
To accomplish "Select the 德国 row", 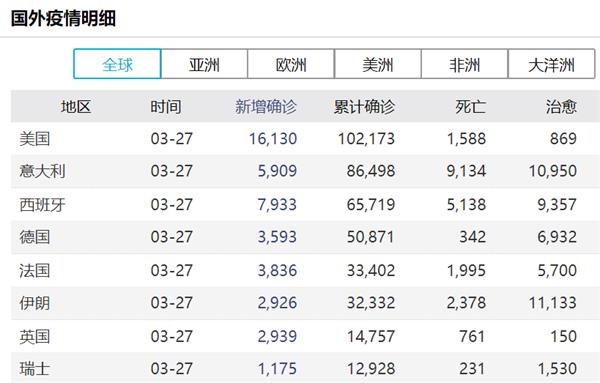I will pyautogui.click(x=305, y=237).
